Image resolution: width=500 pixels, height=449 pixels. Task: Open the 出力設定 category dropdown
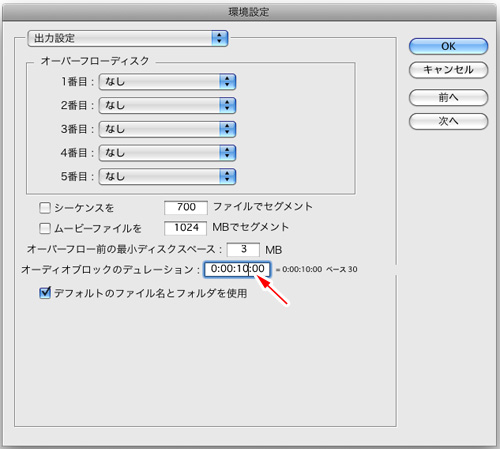[128, 38]
